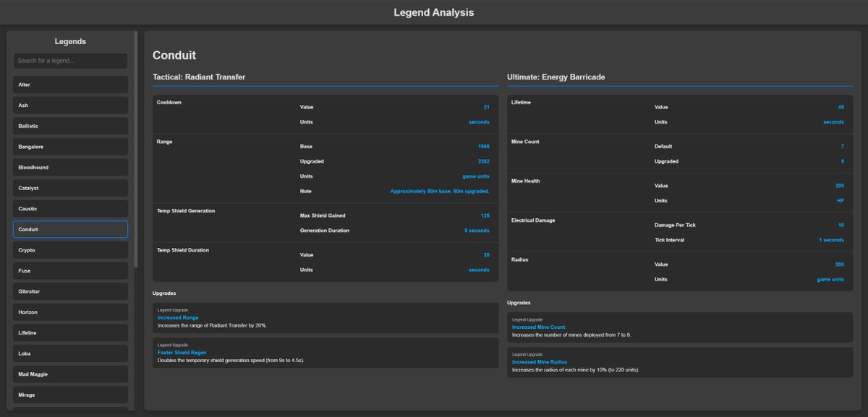Click the range note about 50m base

point(440,191)
